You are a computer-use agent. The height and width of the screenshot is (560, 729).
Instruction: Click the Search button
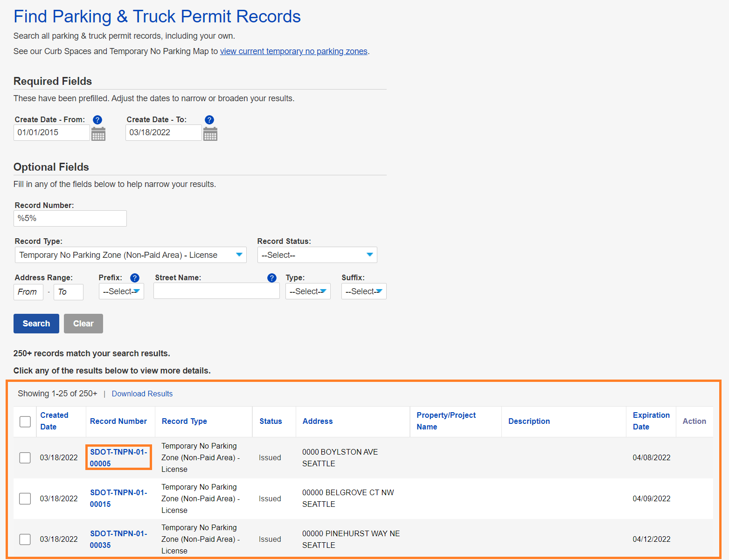36,323
